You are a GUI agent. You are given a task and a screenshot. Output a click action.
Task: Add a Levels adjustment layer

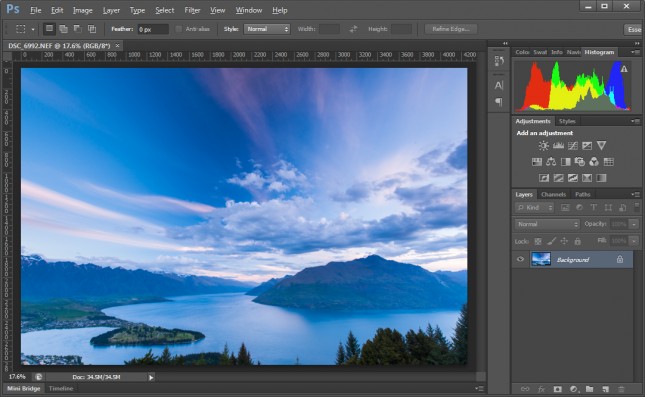(x=558, y=146)
